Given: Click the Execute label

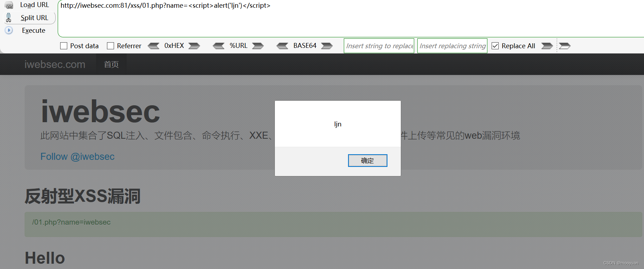Looking at the screenshot, I should [x=33, y=30].
